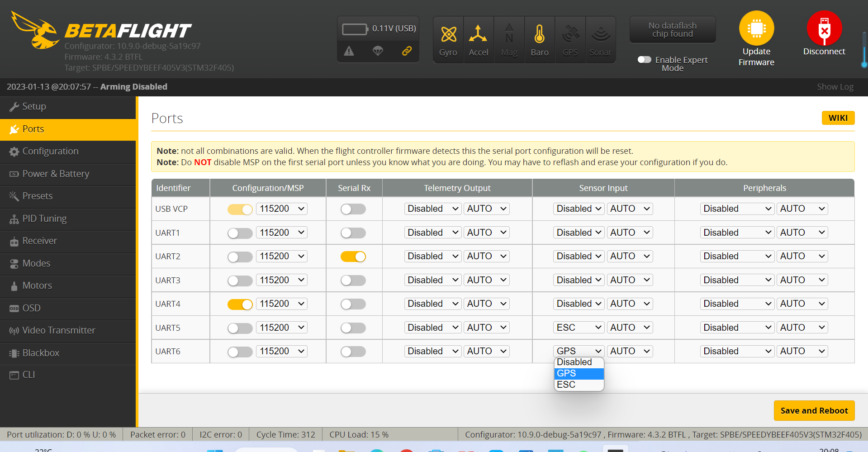Open UART4 Peripherals baud AUTO dropdown

(x=802, y=304)
